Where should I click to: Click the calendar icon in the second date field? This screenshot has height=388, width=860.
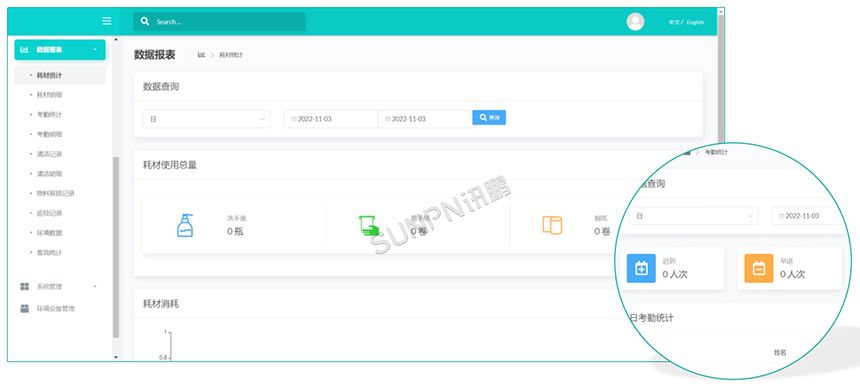click(x=388, y=119)
